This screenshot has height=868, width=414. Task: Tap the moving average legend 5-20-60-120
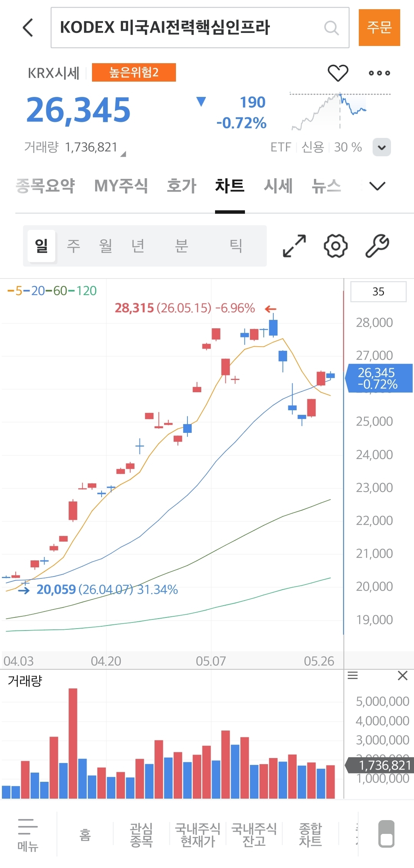52,291
